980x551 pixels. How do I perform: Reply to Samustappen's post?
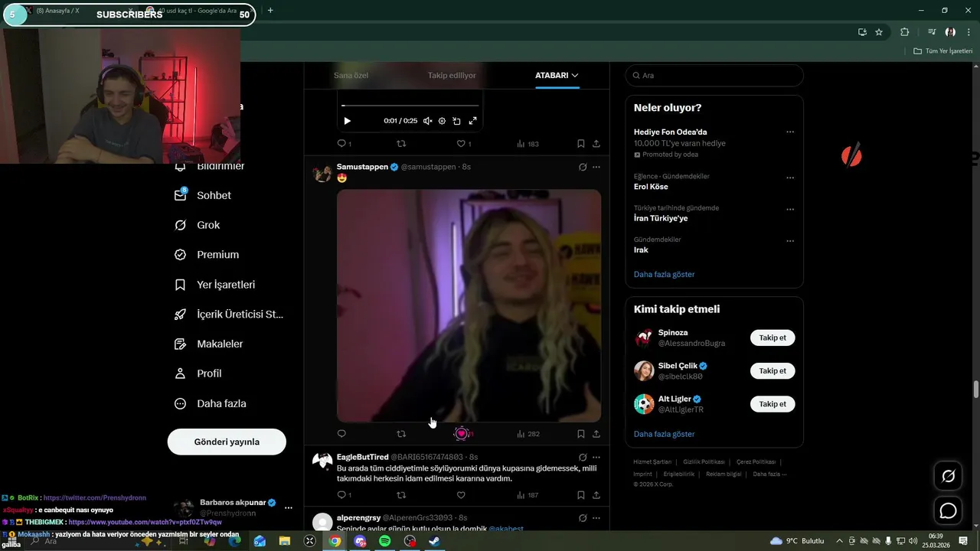(341, 434)
